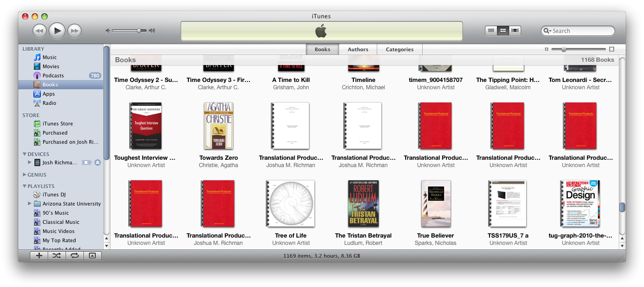Screen dimensions: 644x287
Task: Open Purchased on Josh Ri... playlist
Action: (71, 142)
